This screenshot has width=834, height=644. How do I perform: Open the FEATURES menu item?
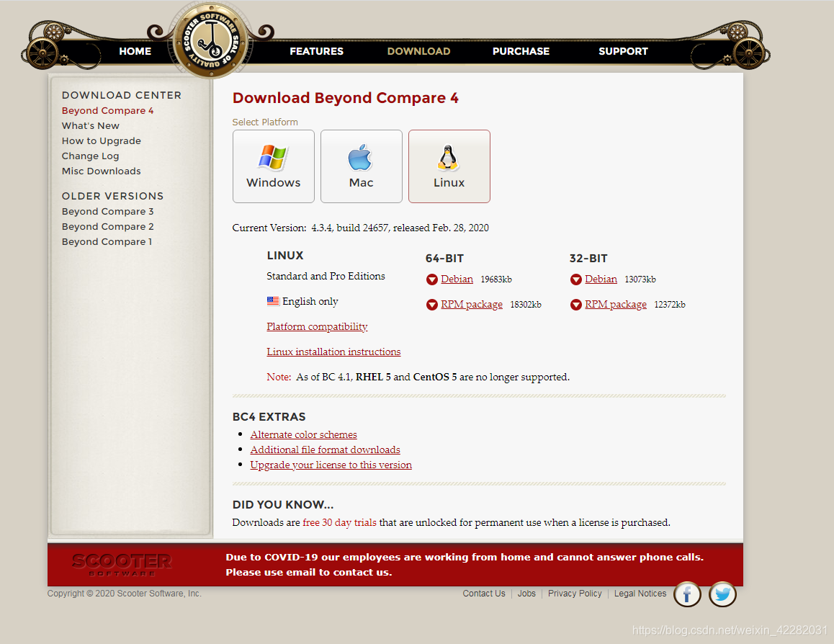(x=316, y=51)
